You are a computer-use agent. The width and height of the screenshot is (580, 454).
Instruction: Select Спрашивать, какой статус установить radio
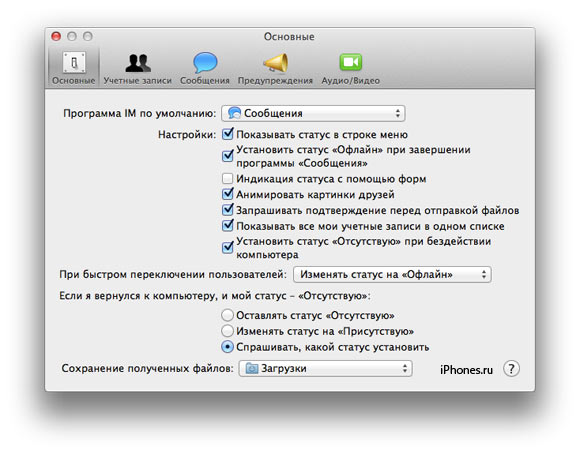(x=227, y=347)
